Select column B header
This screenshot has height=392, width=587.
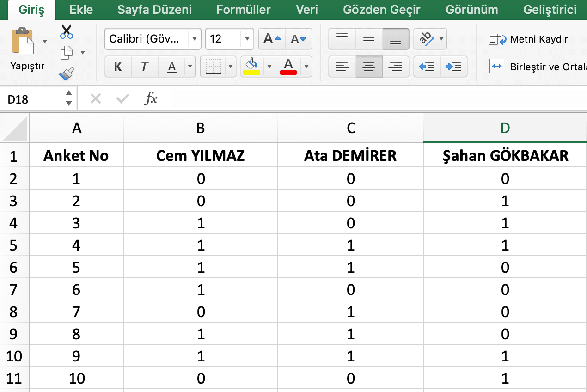coord(201,128)
